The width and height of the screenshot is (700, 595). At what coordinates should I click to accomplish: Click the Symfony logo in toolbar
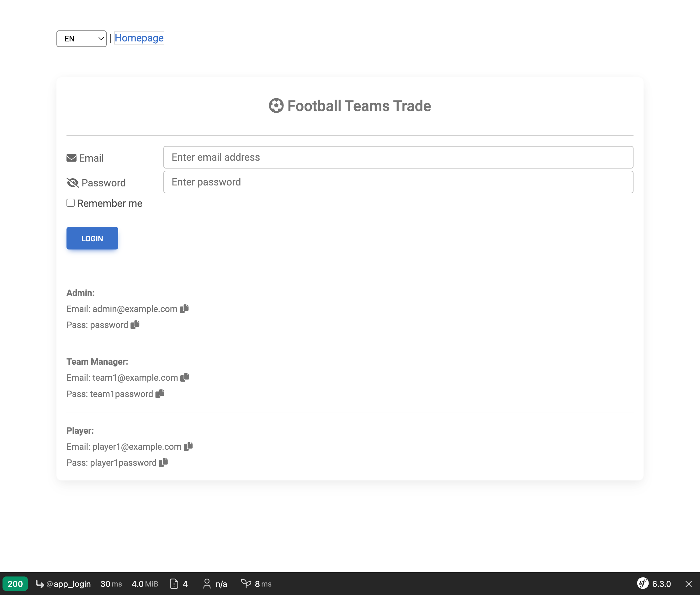click(642, 583)
